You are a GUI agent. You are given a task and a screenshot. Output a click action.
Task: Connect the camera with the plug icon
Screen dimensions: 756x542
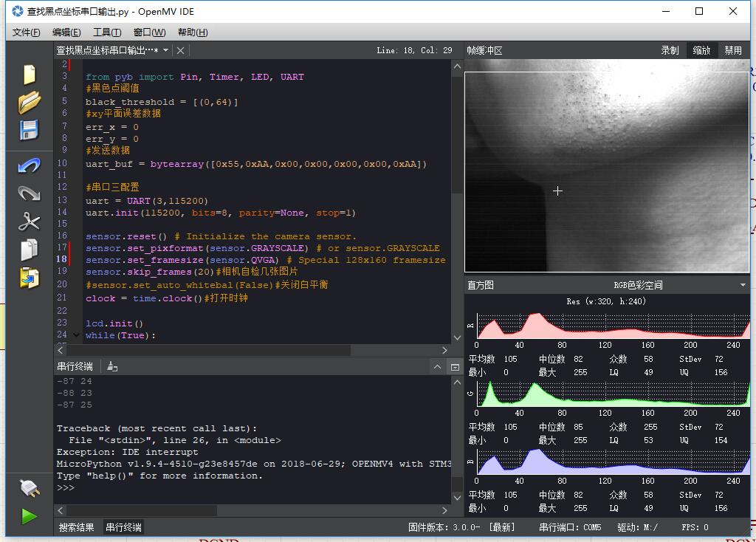29,487
